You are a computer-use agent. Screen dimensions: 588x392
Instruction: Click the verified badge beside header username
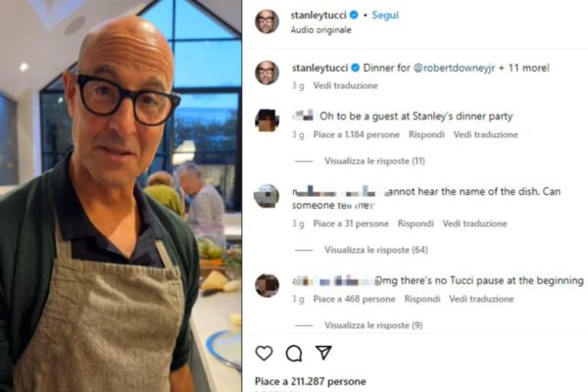point(354,15)
